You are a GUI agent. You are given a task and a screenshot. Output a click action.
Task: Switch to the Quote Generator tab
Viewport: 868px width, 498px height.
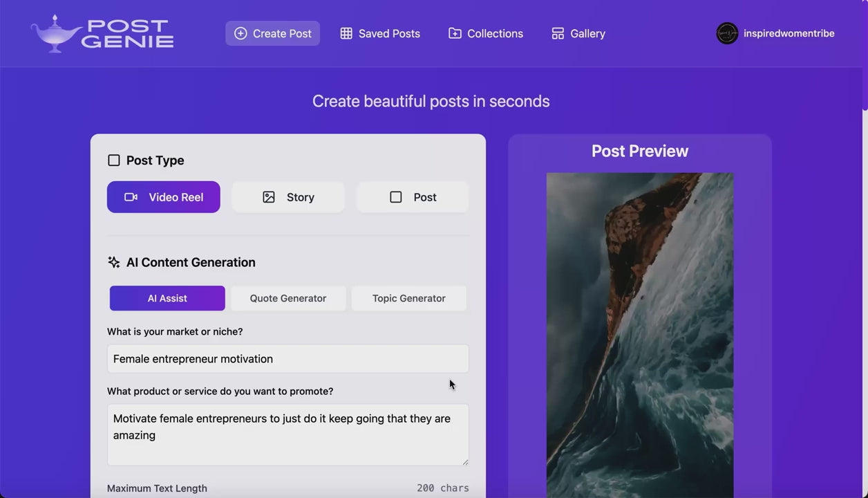(x=287, y=298)
